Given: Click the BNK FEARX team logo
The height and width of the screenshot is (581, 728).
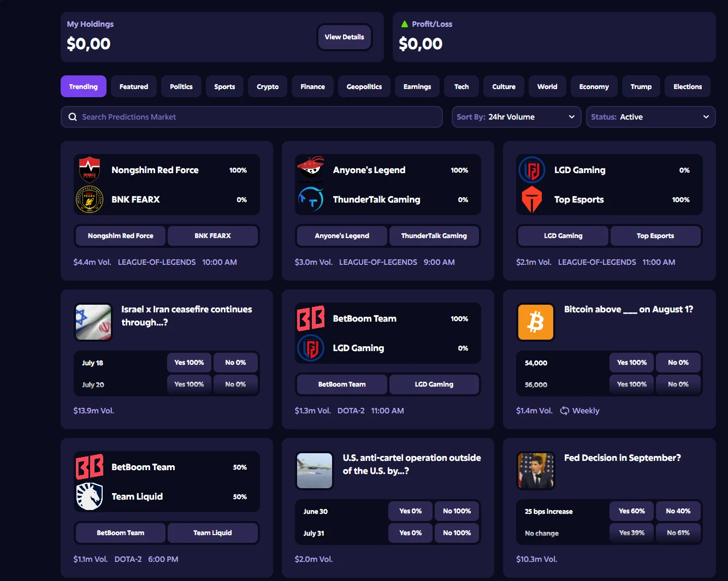Looking at the screenshot, I should pos(90,199).
